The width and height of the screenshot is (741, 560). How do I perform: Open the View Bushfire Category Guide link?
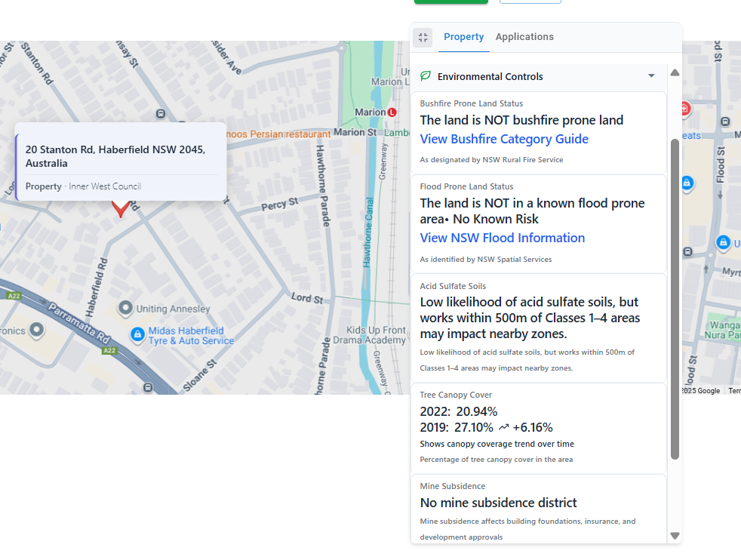[504, 139]
